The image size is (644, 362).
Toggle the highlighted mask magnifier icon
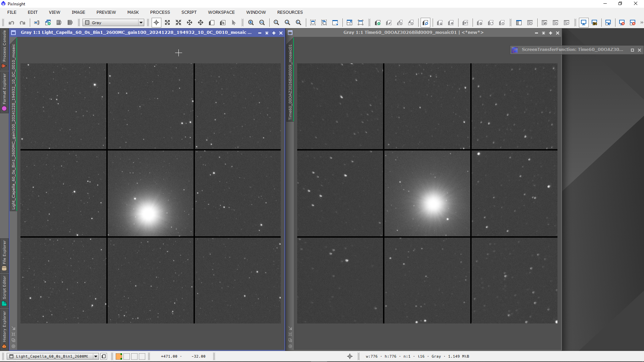point(425,23)
